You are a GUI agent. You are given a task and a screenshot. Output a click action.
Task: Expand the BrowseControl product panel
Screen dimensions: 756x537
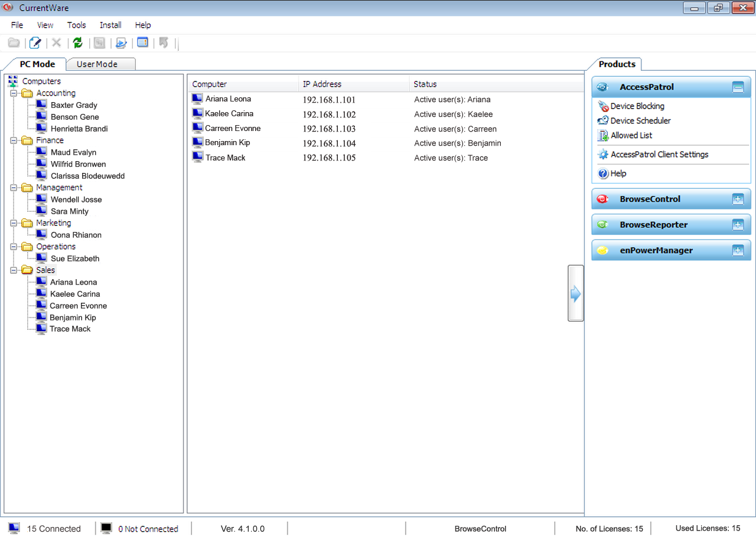(x=738, y=199)
